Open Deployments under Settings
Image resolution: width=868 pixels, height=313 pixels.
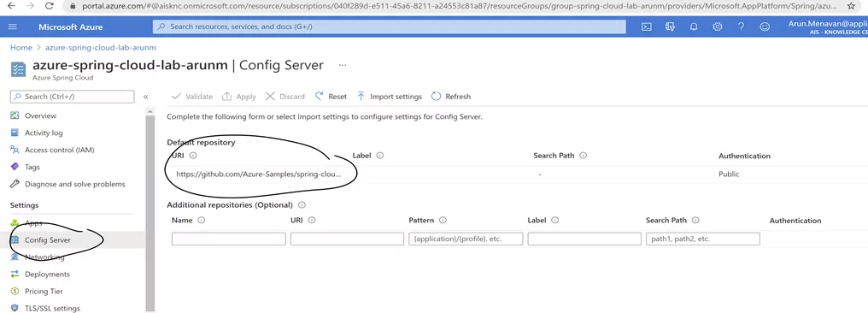(47, 275)
